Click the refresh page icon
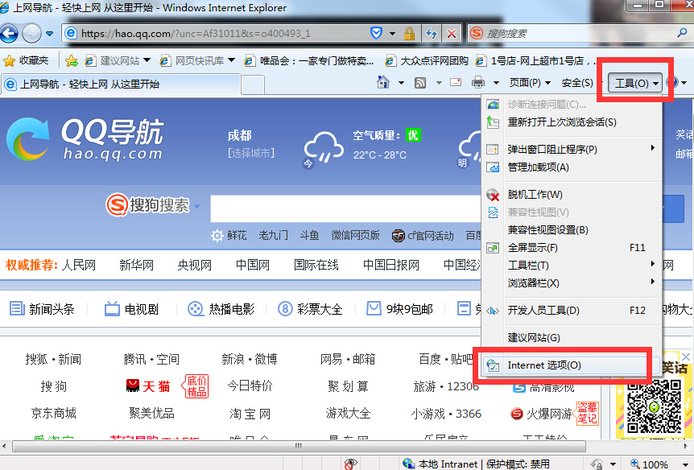The width and height of the screenshot is (694, 470). tap(432, 34)
